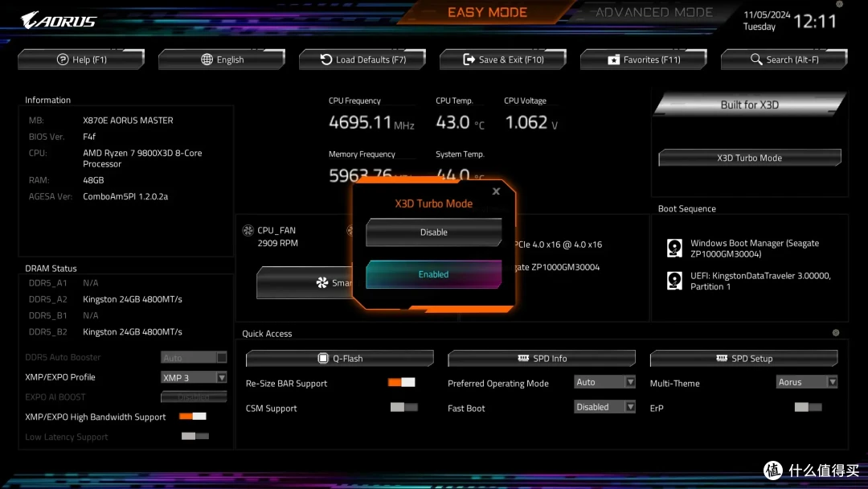Click the Save & Exit arrow icon
The width and height of the screenshot is (868, 489).
point(469,60)
